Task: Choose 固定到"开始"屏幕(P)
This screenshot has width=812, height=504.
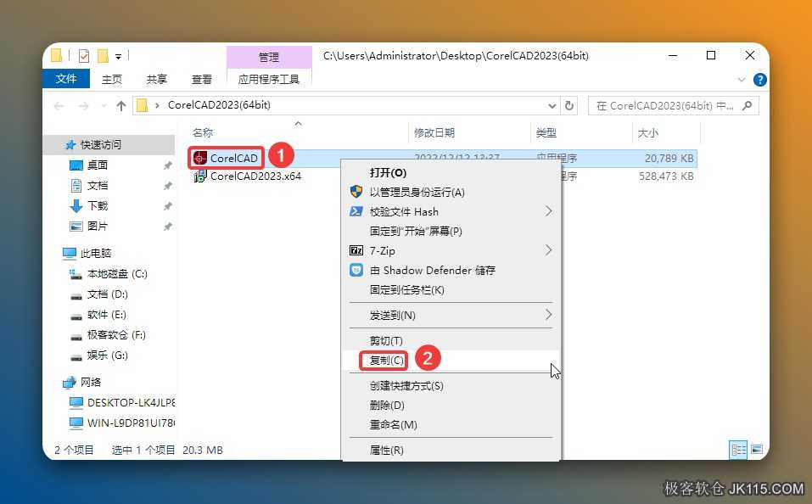Action: click(451, 231)
